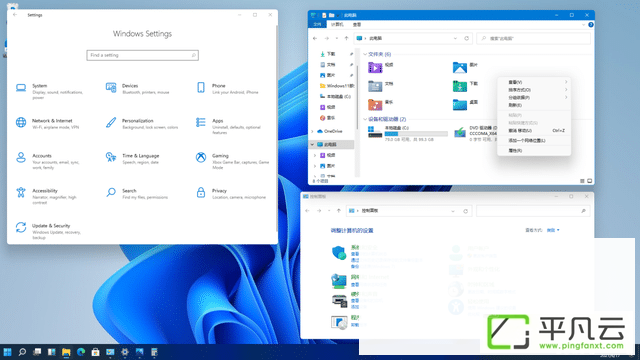Open Accessibility settings category
640x360 pixels.
pyautogui.click(x=47, y=196)
